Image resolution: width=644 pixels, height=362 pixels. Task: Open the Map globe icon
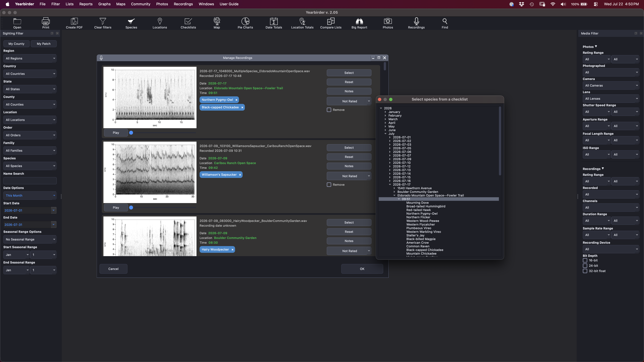click(x=217, y=21)
